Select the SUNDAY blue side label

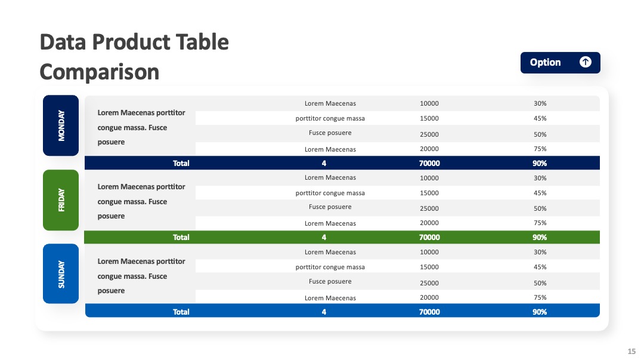61,274
